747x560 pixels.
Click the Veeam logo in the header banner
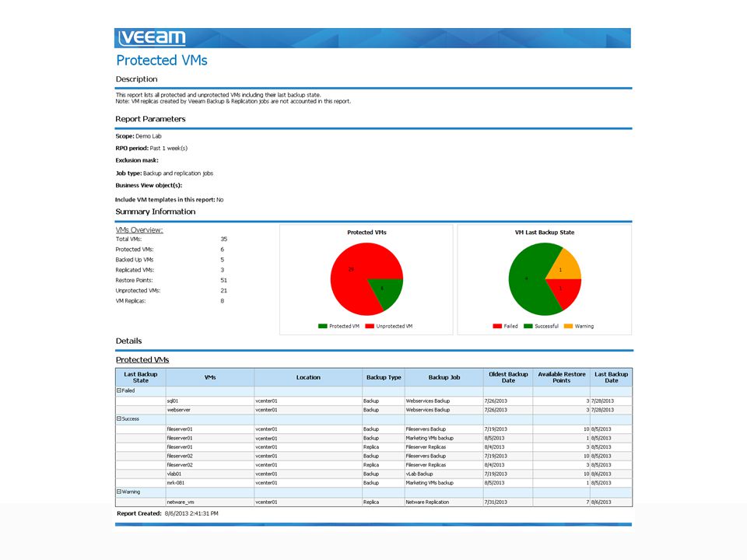pos(152,37)
